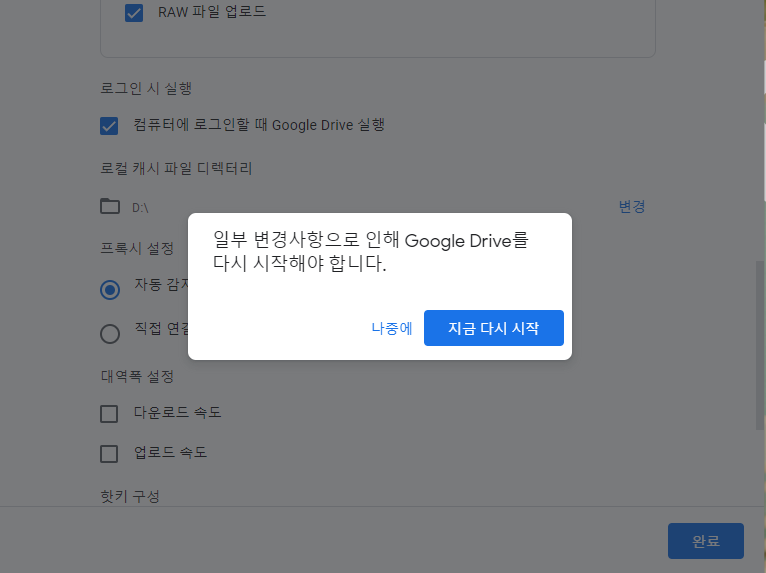Click the 프록시 설정 heading
The image size is (766, 573).
click(137, 248)
